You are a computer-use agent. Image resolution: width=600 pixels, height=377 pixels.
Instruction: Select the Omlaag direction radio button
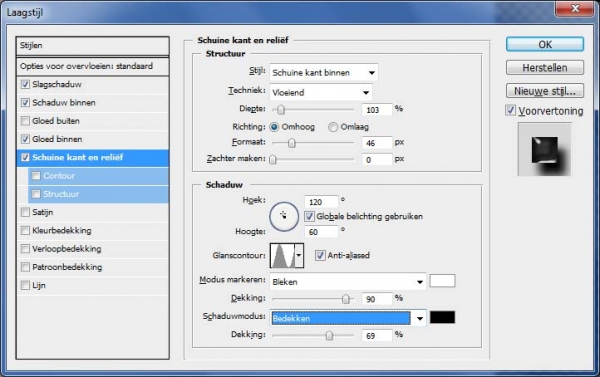[x=333, y=127]
